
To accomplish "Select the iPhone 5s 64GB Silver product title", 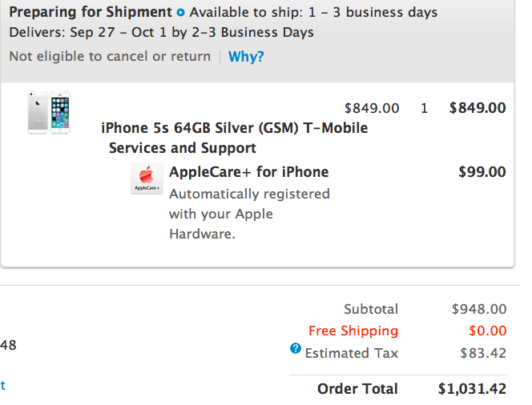I will [x=234, y=128].
